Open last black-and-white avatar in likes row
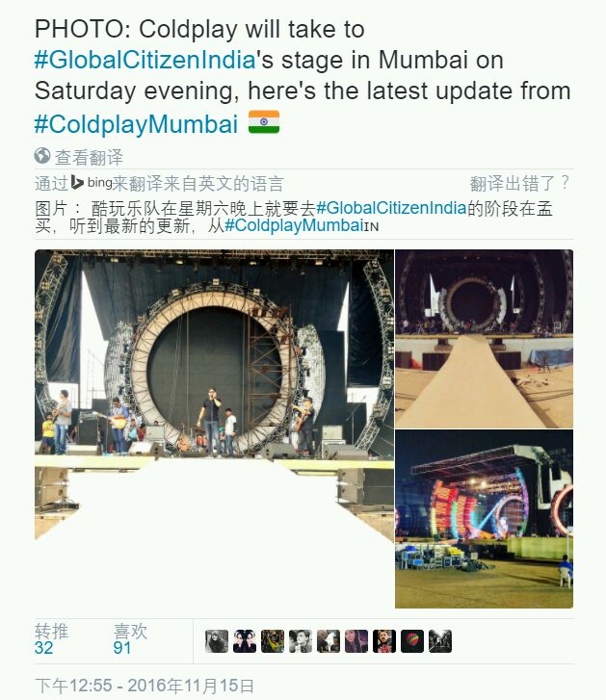This screenshot has width=606, height=700. tap(440, 641)
